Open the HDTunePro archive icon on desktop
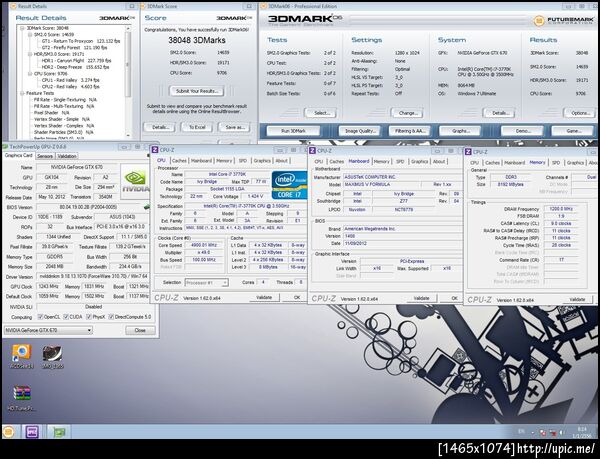The image size is (600, 459). [21, 398]
